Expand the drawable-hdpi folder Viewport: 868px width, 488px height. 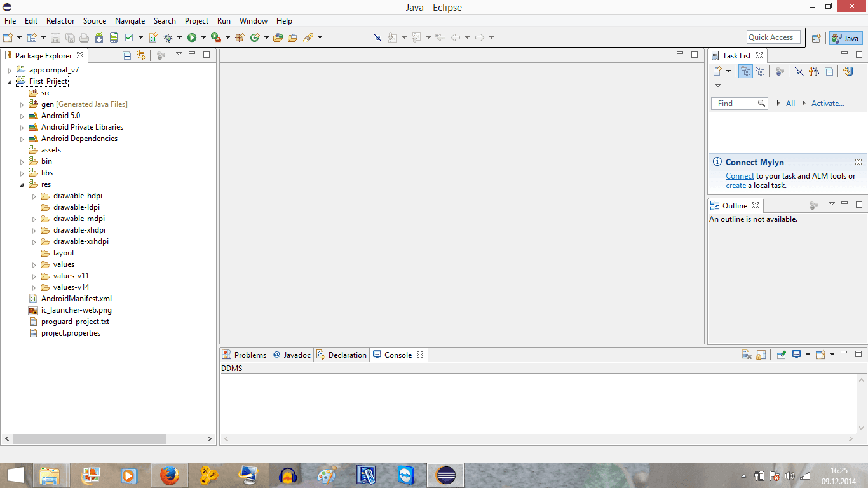tap(34, 196)
